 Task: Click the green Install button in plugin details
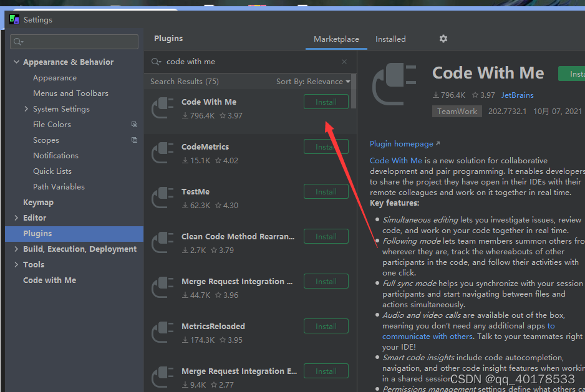coord(572,74)
